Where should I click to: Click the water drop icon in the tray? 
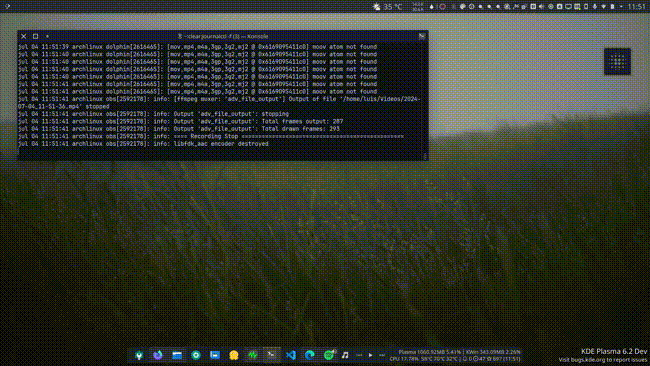point(432,7)
